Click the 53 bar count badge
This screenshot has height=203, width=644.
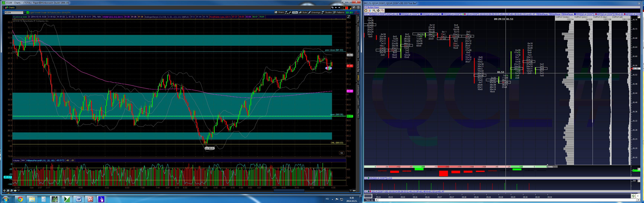342,153
